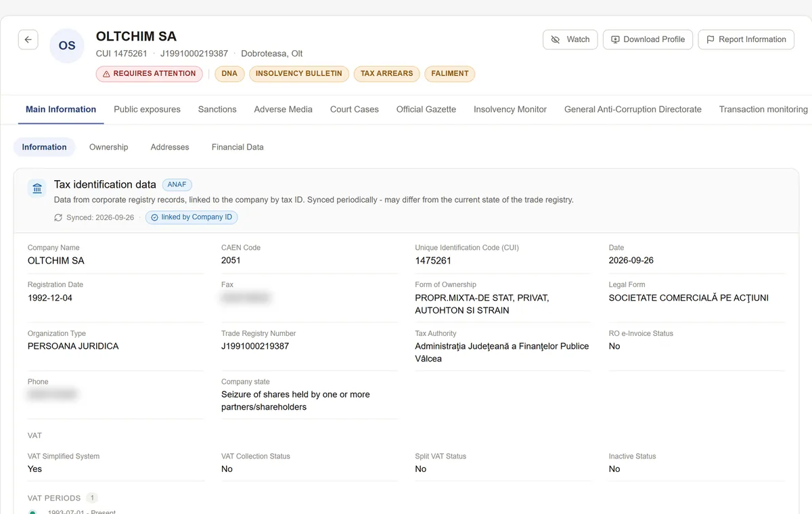The image size is (812, 514).
Task: Open General Anti-Corruption Directorate tab
Action: (x=633, y=109)
